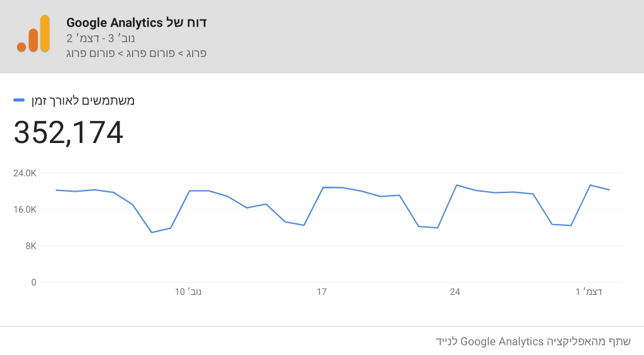Click the '24' x-axis date label
The height and width of the screenshot is (355, 644).
[455, 292]
